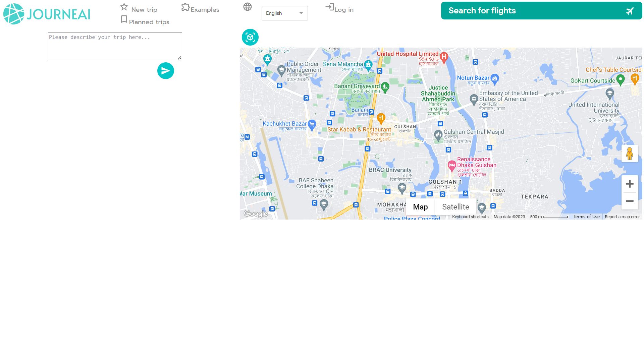Click the trip description text area
The image size is (644, 362).
tap(115, 46)
